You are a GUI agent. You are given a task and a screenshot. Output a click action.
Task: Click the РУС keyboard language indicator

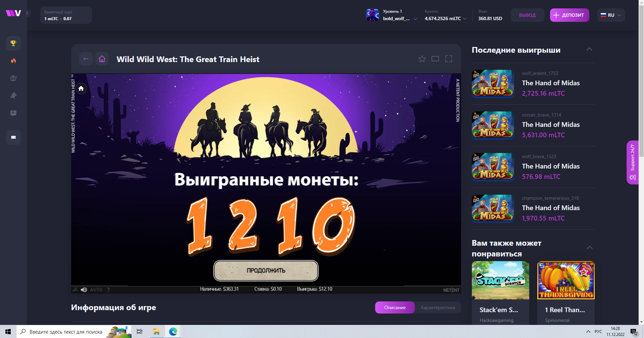598,332
